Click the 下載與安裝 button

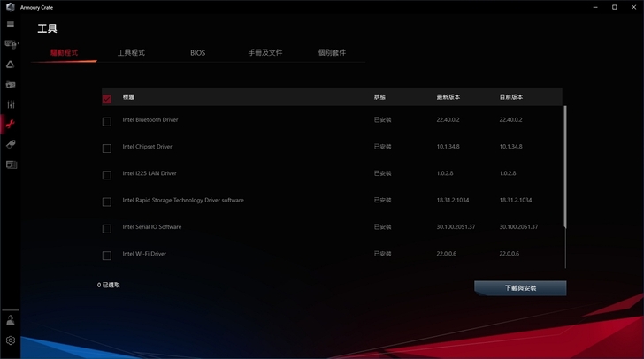(x=520, y=288)
